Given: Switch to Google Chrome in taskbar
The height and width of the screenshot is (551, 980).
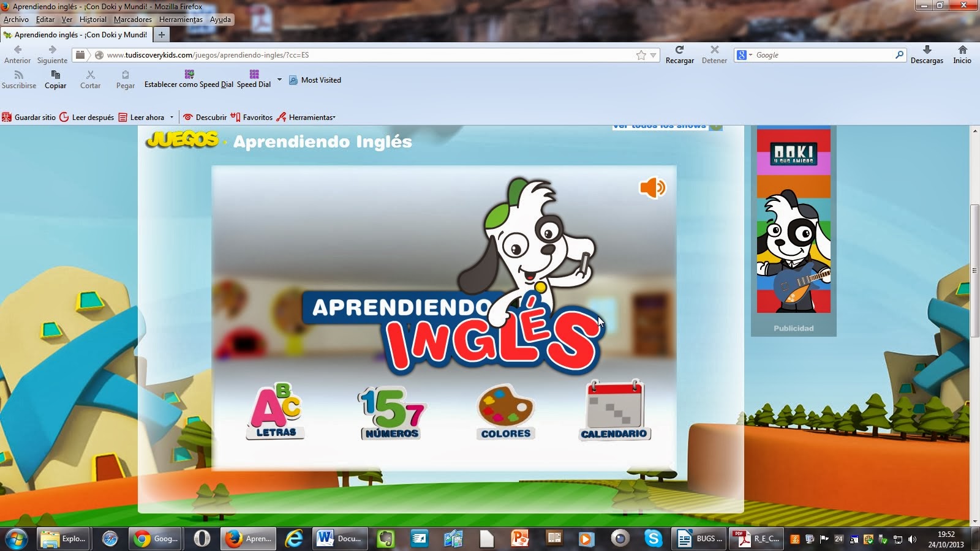Looking at the screenshot, I should coord(156,539).
